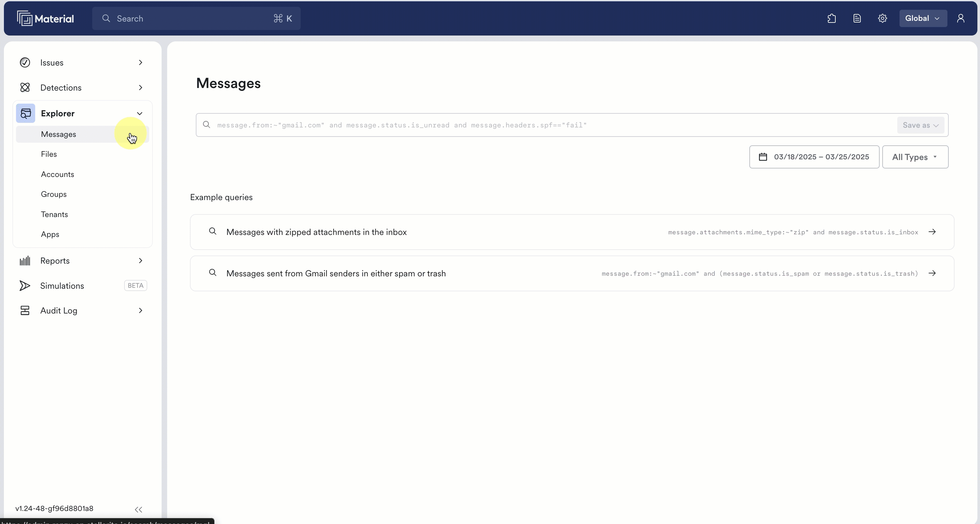The height and width of the screenshot is (524, 980).
Task: Open Simulations from the sidebar
Action: pos(62,286)
